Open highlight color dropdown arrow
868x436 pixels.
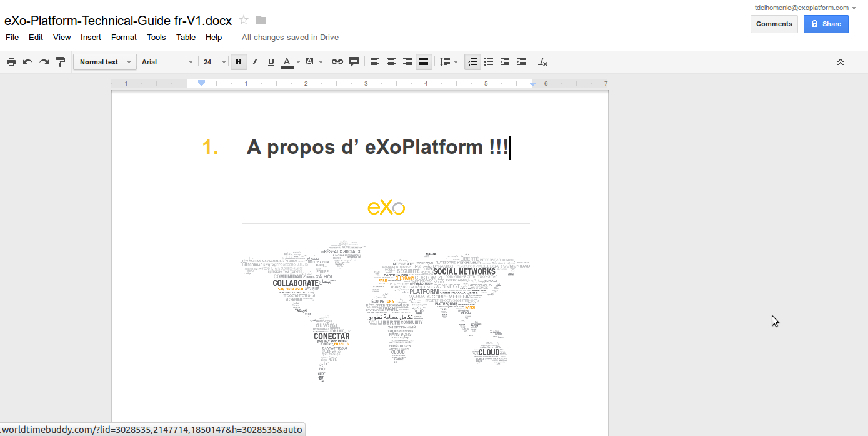321,62
